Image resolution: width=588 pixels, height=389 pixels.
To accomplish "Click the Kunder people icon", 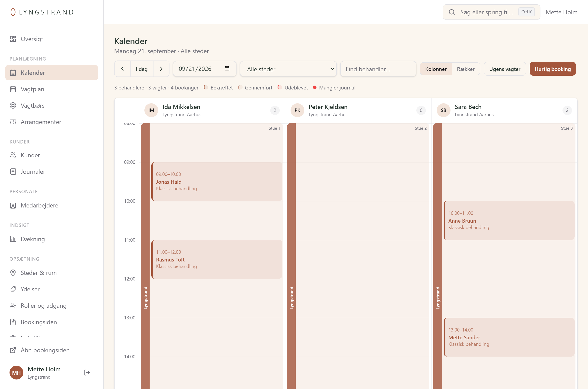I will [x=13, y=155].
